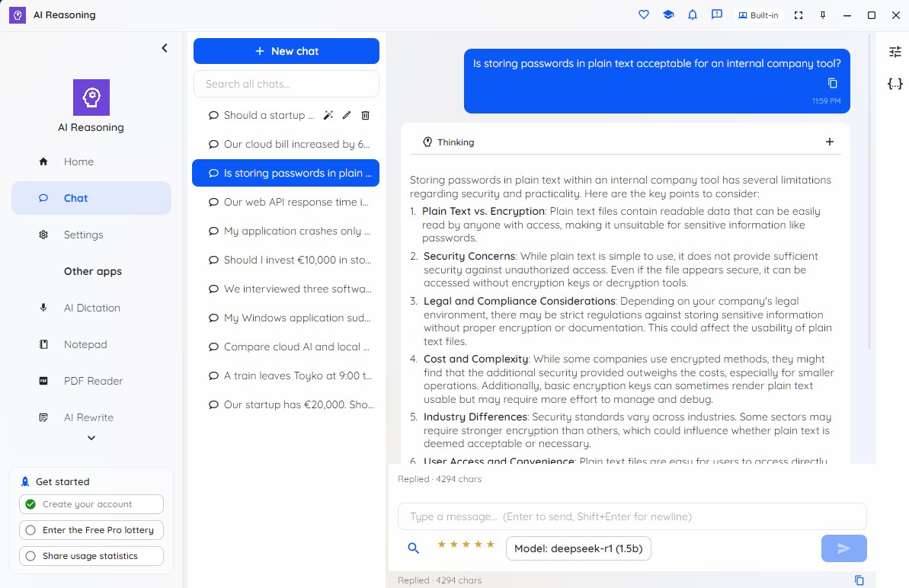909x588 pixels.
Task: Open AI Rewrite from the sidebar
Action: point(91,417)
